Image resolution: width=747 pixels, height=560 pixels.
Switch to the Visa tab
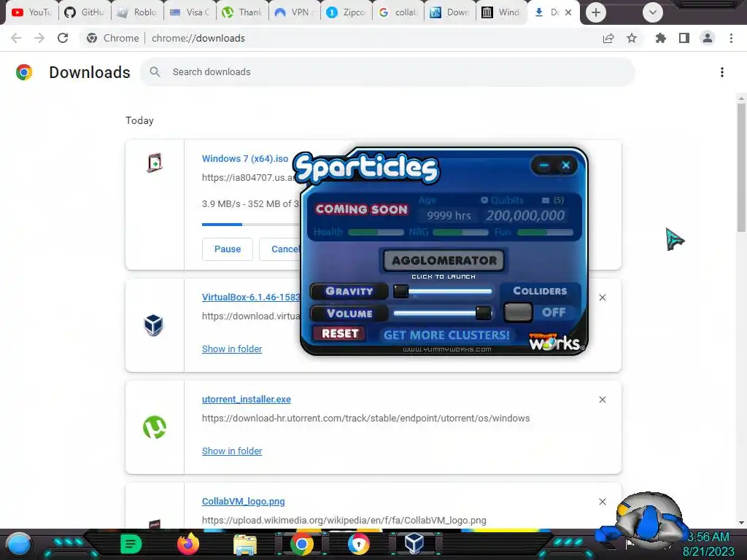190,12
